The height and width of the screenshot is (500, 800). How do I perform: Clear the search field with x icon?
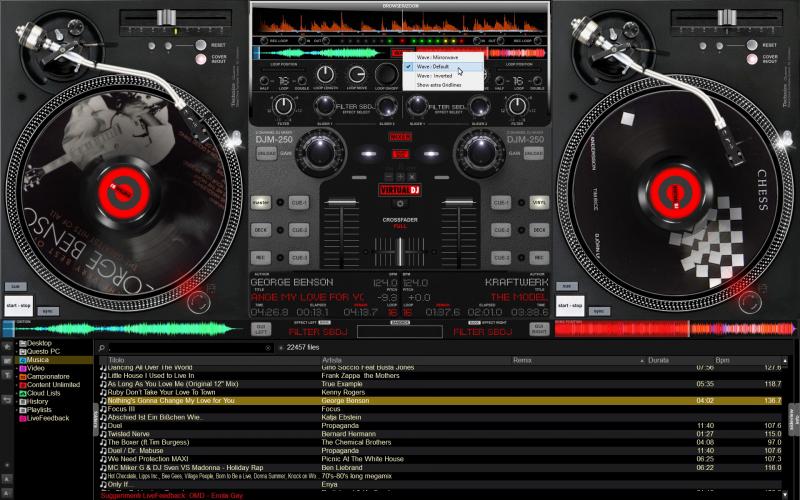point(268,347)
